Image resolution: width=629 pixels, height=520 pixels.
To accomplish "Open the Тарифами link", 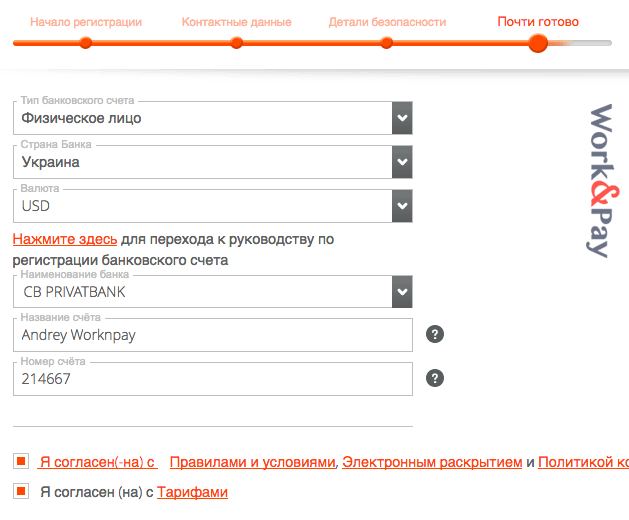I will pos(192,492).
